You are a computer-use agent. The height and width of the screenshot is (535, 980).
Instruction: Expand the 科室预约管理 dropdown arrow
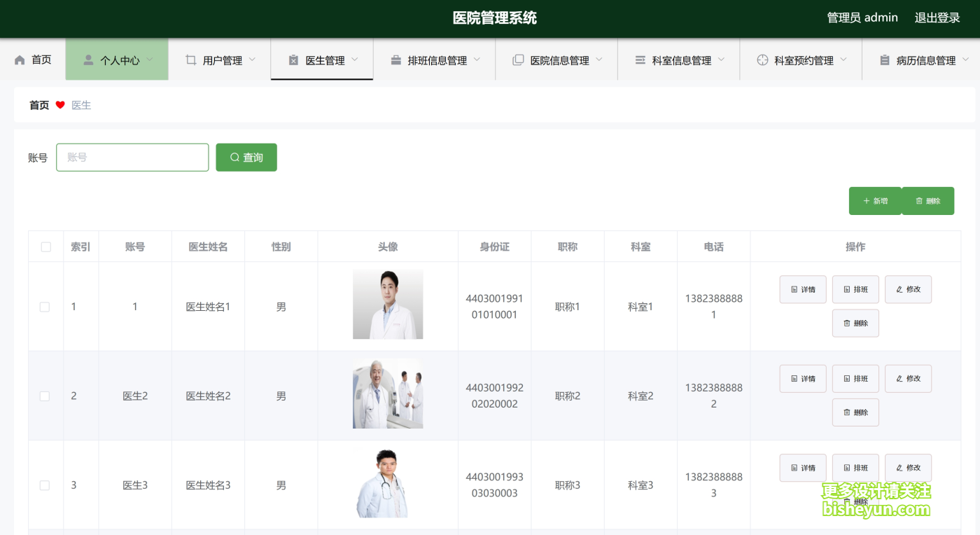(843, 60)
